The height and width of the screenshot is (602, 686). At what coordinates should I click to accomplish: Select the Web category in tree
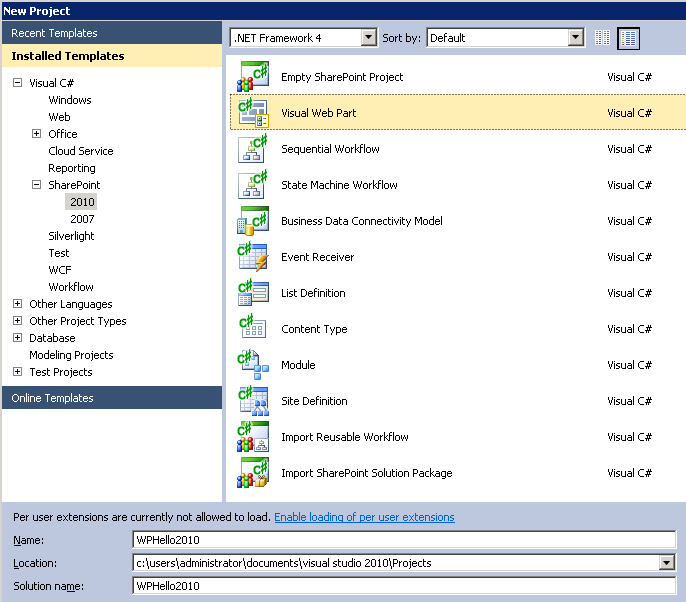(x=60, y=117)
